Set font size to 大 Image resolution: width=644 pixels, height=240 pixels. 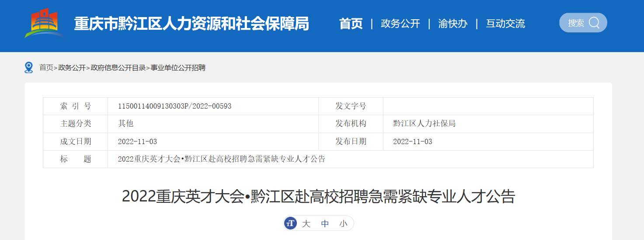point(306,224)
